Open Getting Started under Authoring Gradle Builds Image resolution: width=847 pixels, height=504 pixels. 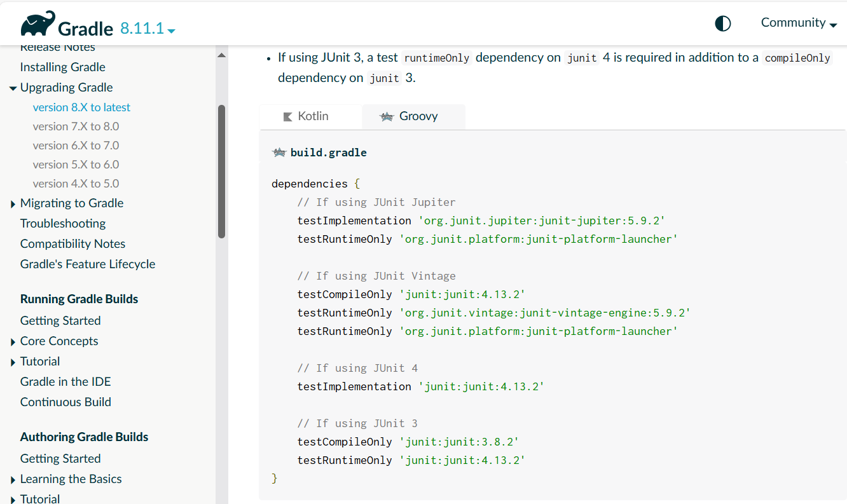(60, 458)
